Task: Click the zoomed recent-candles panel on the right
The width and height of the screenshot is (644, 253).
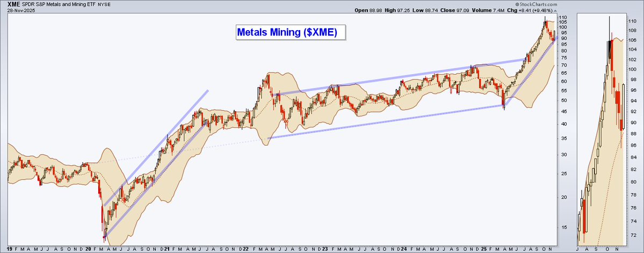Action: (x=601, y=128)
